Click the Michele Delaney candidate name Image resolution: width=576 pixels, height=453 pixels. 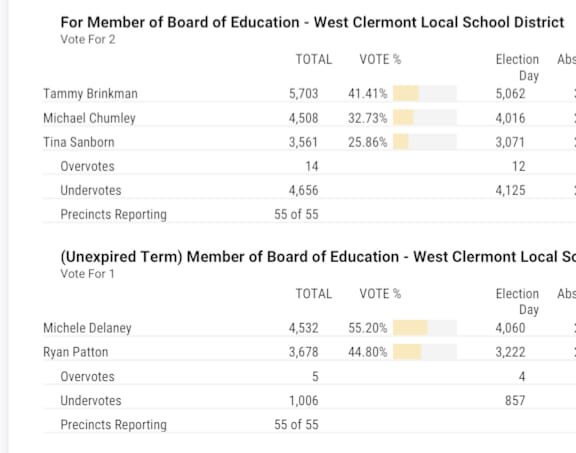tap(87, 328)
